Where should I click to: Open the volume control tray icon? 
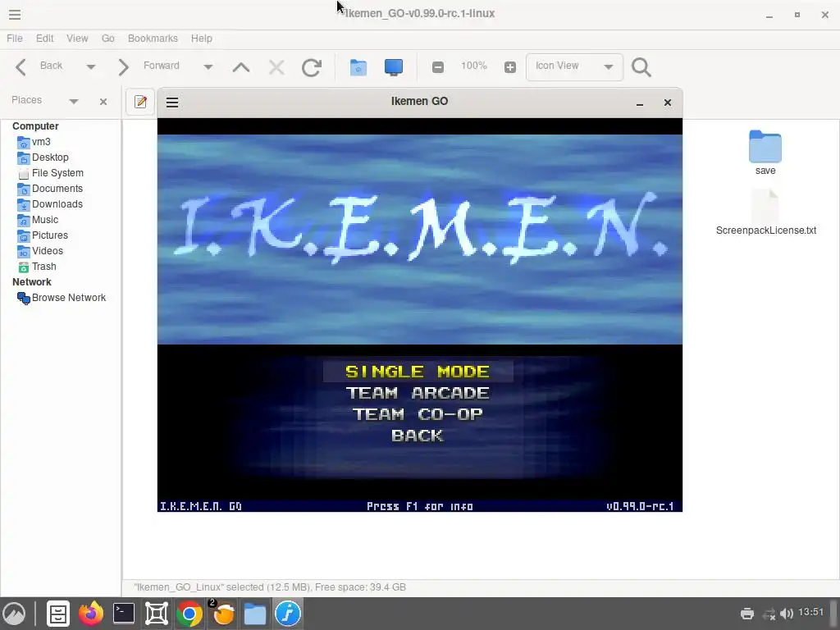point(787,614)
